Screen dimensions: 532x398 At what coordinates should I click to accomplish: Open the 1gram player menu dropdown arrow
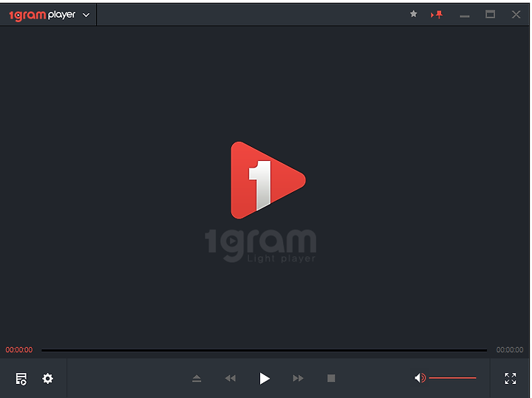[86, 15]
